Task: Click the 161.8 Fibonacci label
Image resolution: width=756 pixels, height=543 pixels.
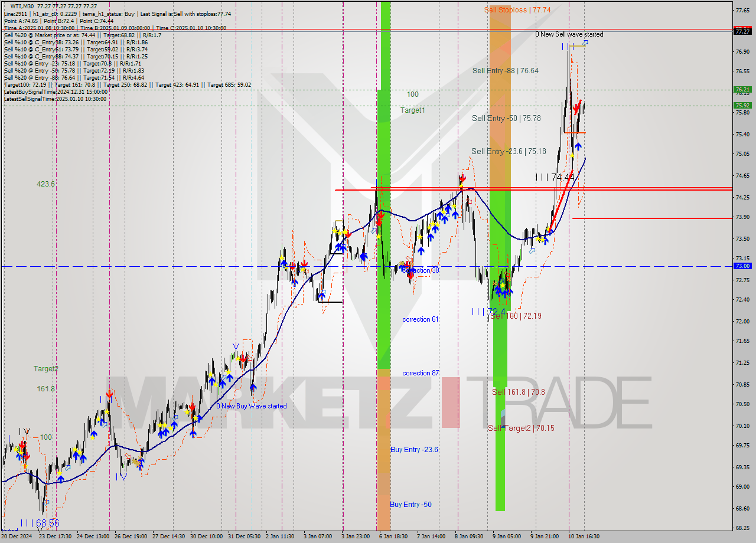Action: click(45, 389)
